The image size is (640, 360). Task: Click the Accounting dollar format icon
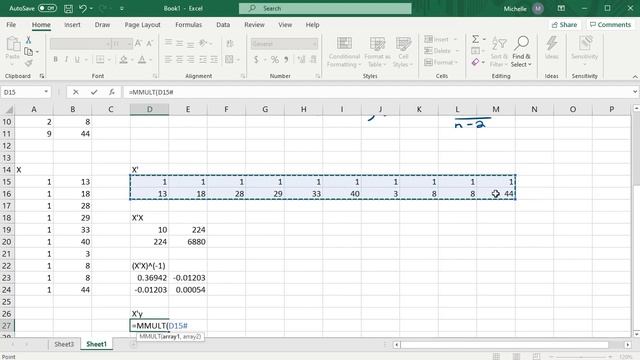(256, 60)
